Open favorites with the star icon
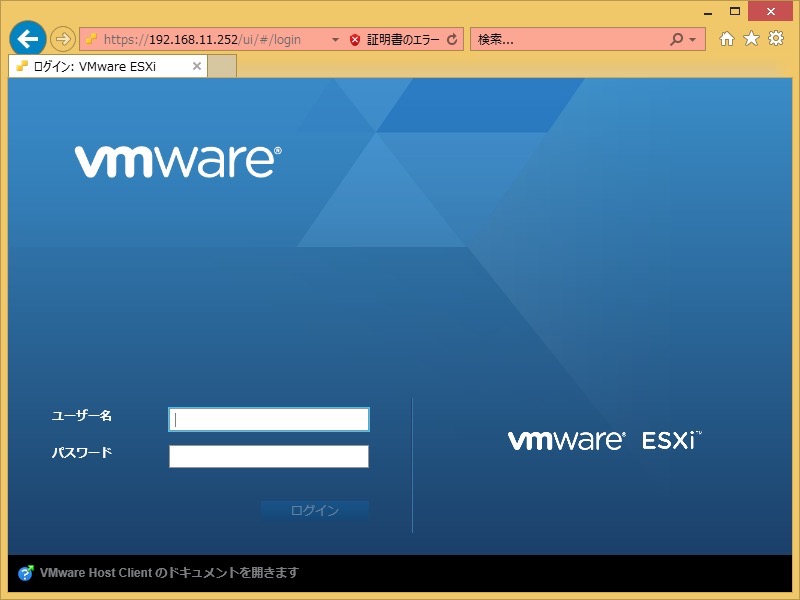This screenshot has height=600, width=800. (751, 38)
